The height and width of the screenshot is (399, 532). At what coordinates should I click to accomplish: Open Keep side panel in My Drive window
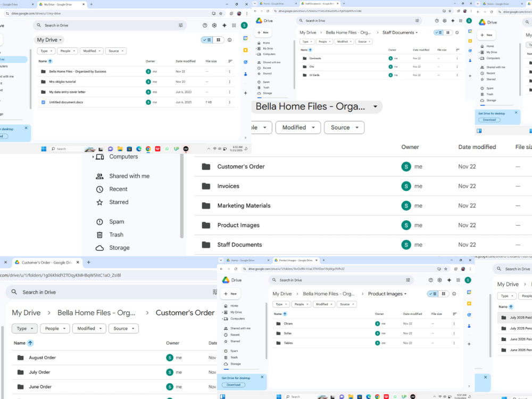coord(246,50)
